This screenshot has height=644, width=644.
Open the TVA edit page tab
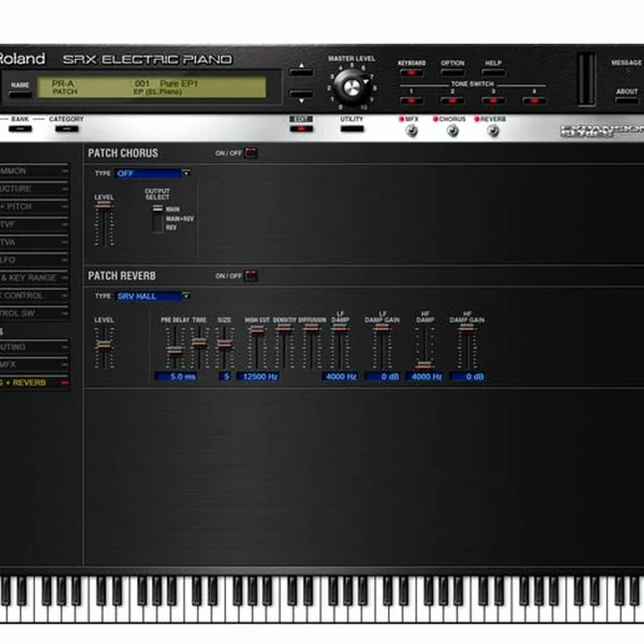click(34, 242)
